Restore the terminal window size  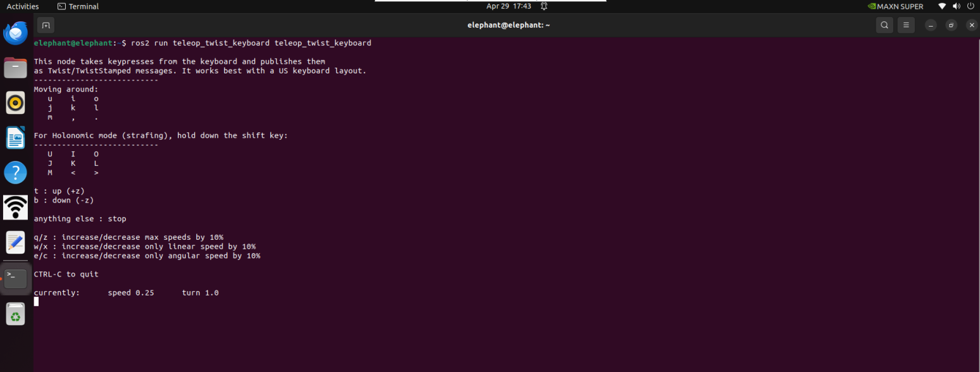pyautogui.click(x=951, y=25)
